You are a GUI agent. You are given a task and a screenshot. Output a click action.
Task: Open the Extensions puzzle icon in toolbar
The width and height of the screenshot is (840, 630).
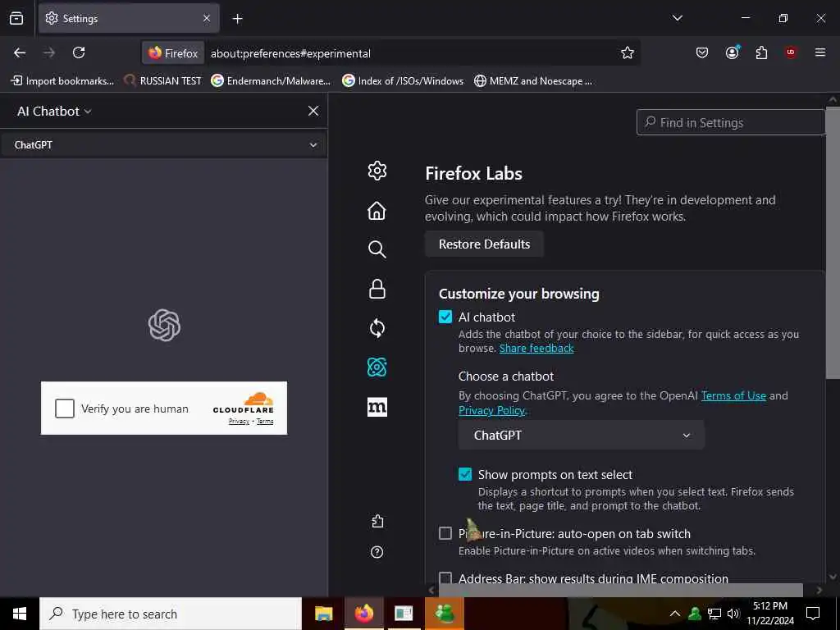pos(761,52)
